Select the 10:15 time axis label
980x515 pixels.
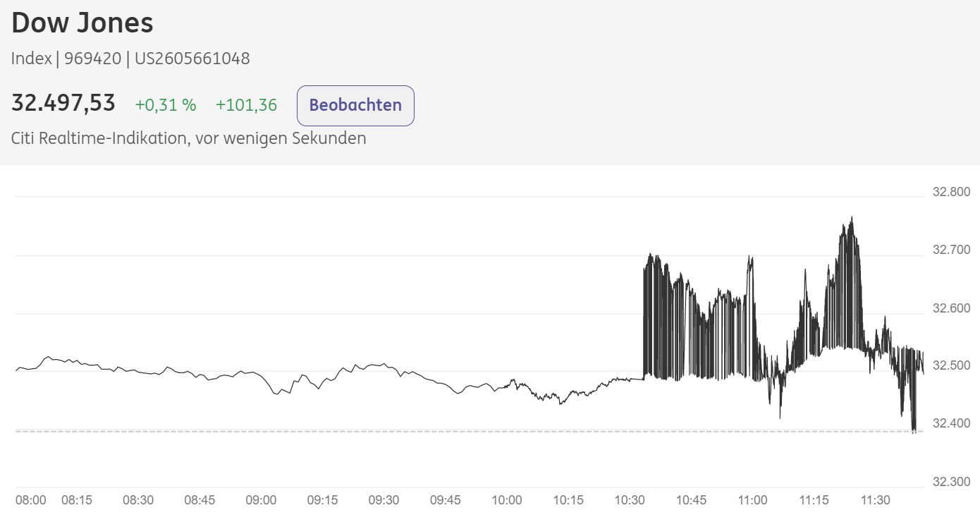(568, 499)
